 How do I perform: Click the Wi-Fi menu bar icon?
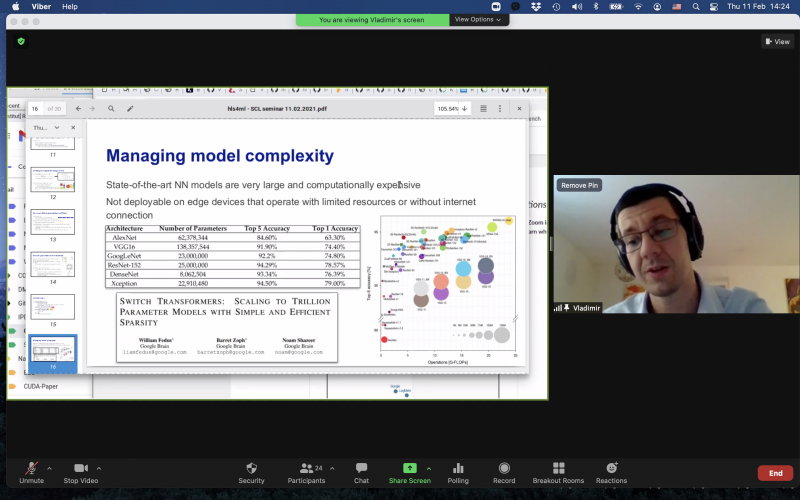[x=638, y=7]
